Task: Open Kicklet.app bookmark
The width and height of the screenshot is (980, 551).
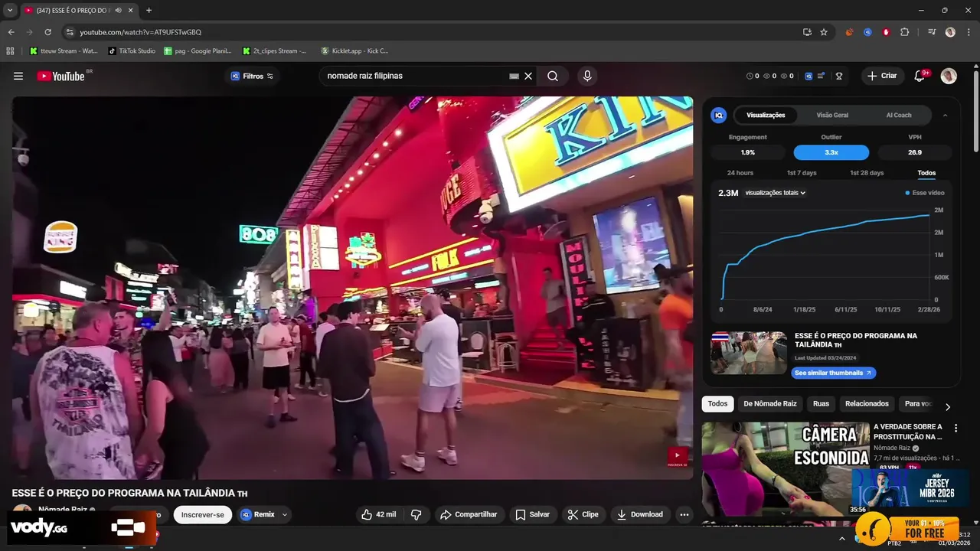Action: [354, 51]
